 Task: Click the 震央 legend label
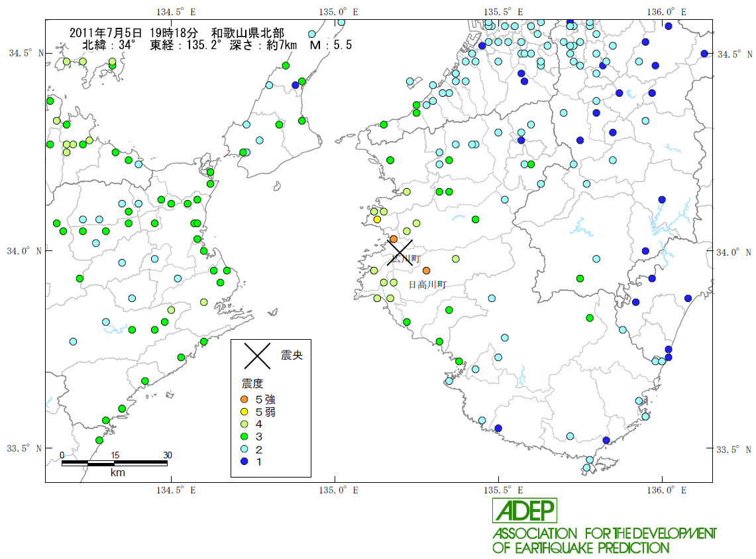pos(292,355)
